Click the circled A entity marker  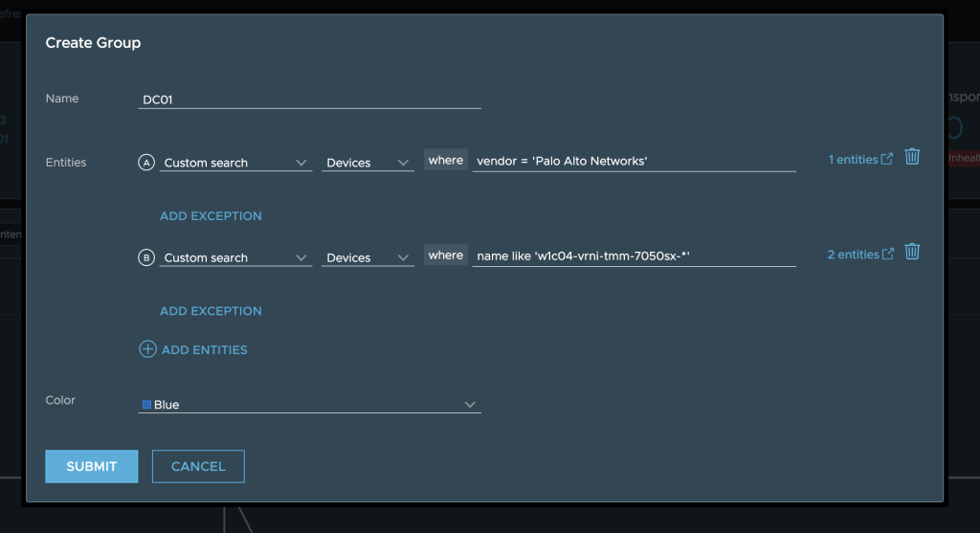(x=146, y=163)
